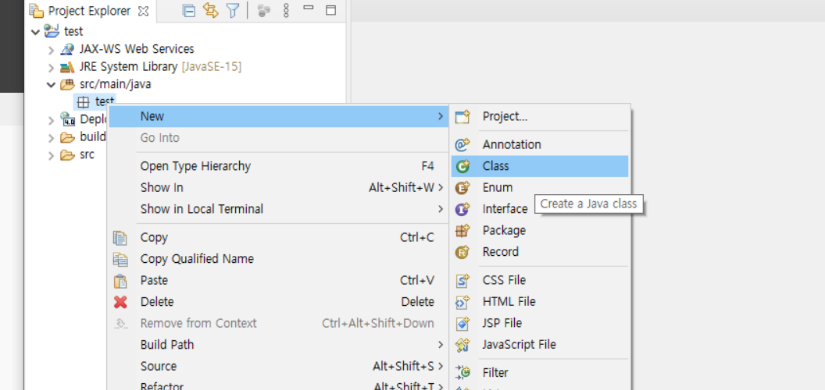Image resolution: width=825 pixels, height=390 pixels.
Task: Click the Enum E icon
Action: point(462,188)
